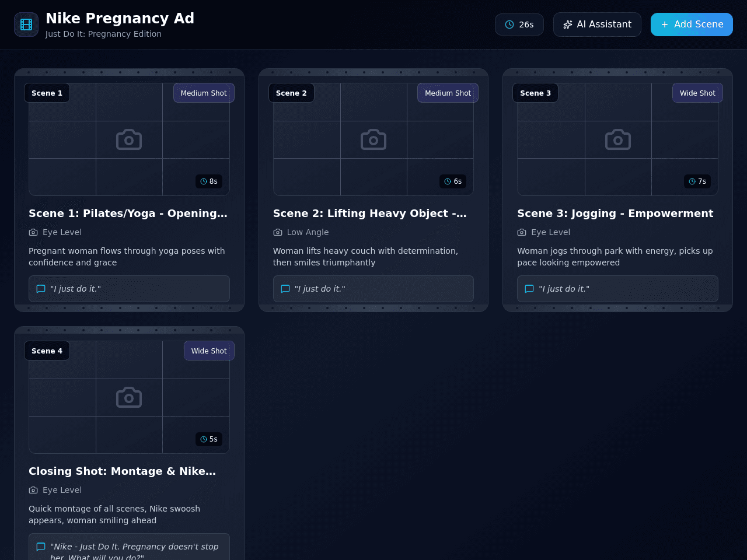Click the subtitle "Just Do It: Pregnancy Edition"
Viewport: 747px width, 560px height.
point(103,34)
